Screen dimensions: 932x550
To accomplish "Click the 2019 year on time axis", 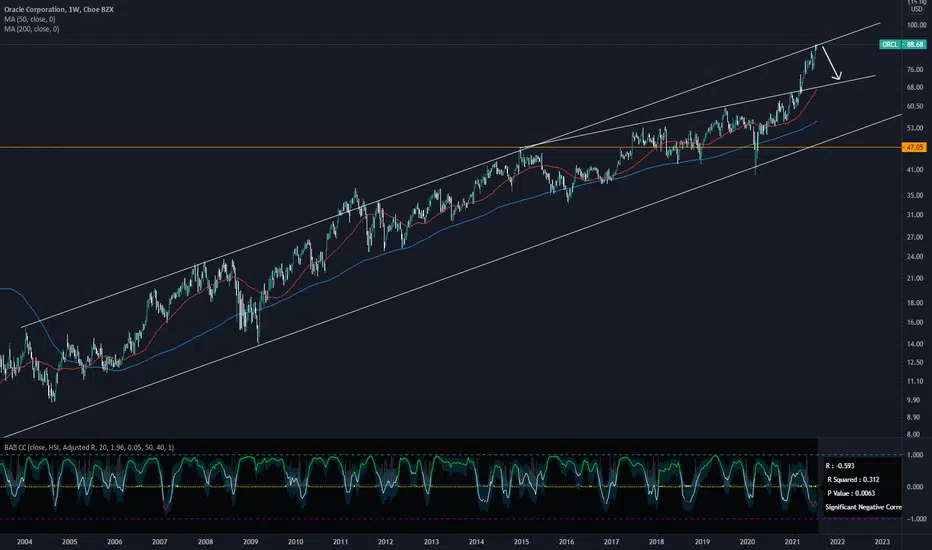I will [702, 542].
